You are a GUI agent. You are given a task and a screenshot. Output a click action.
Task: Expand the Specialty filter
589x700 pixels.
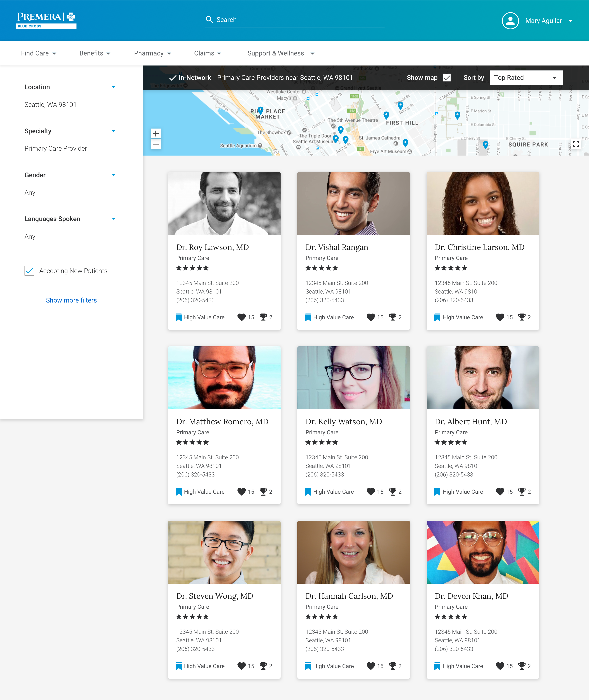[x=71, y=131]
